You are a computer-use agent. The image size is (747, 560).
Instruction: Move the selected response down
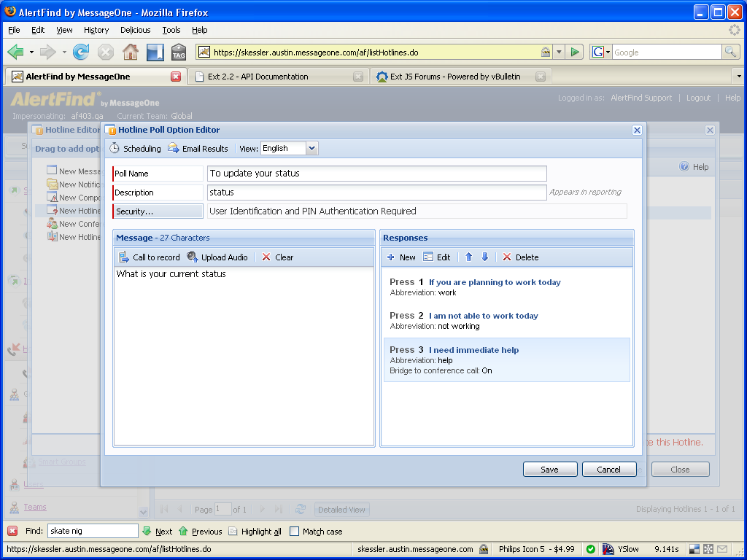(485, 257)
